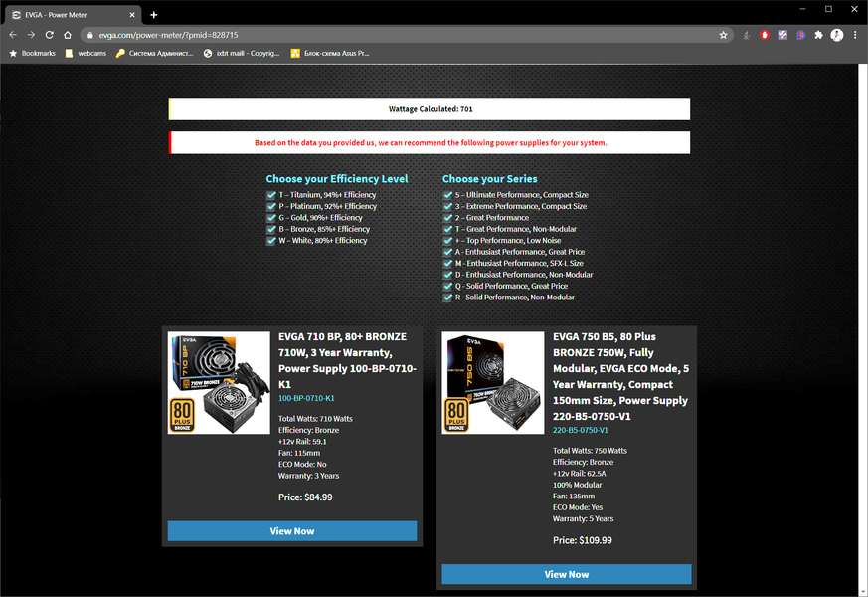The image size is (868, 597).
Task: Open the red Opera-style extension icon
Action: click(765, 35)
